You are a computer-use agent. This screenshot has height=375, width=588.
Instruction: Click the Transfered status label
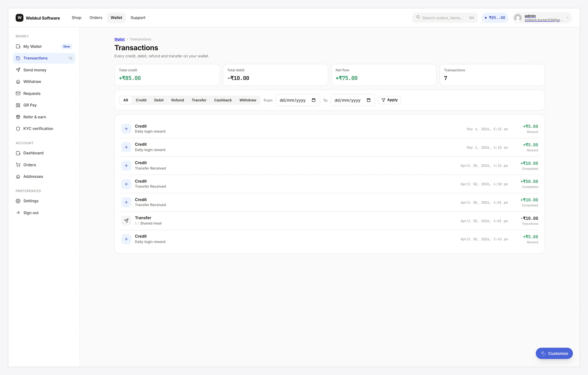tap(530, 224)
